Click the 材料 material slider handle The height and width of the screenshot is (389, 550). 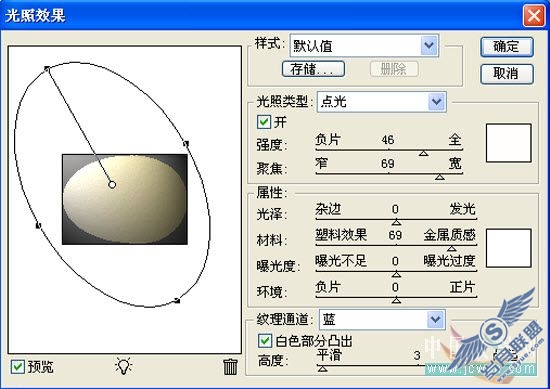click(452, 248)
